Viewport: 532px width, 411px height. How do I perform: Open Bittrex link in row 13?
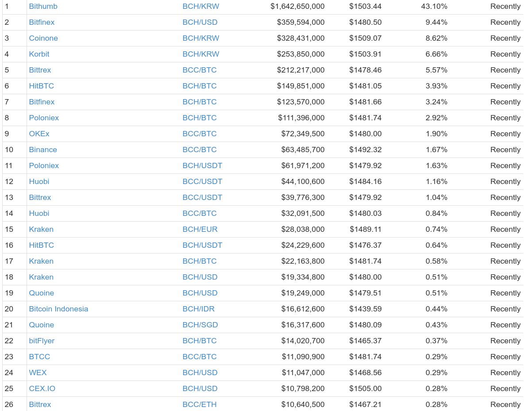point(40,197)
